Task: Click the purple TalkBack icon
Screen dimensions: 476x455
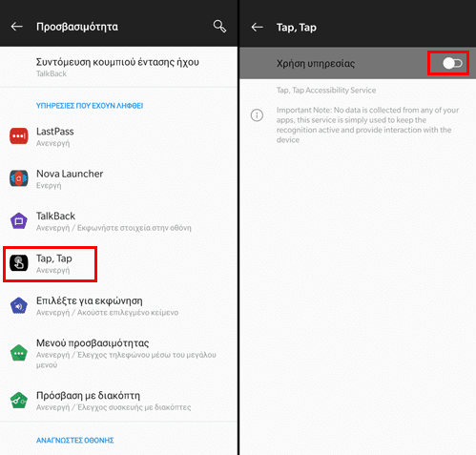Action: click(x=19, y=221)
